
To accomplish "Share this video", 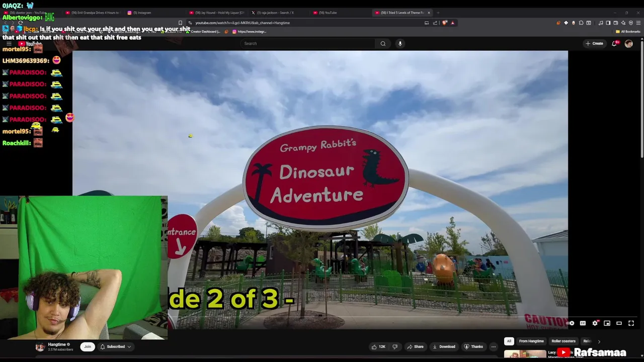I will tap(415, 346).
